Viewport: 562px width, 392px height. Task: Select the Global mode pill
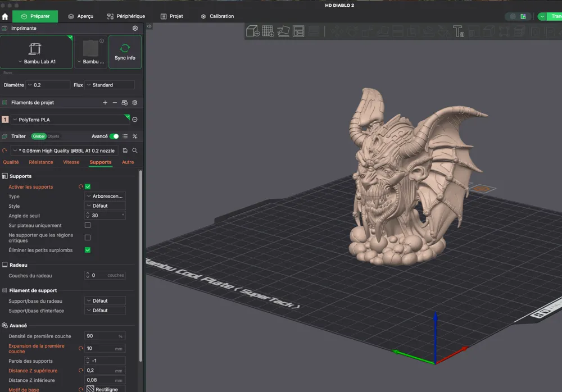[39, 136]
